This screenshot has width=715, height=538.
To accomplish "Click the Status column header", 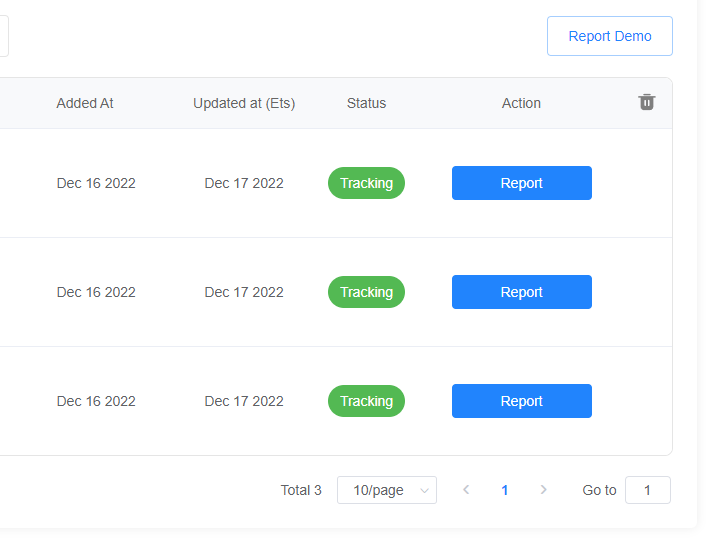I will (x=366, y=103).
